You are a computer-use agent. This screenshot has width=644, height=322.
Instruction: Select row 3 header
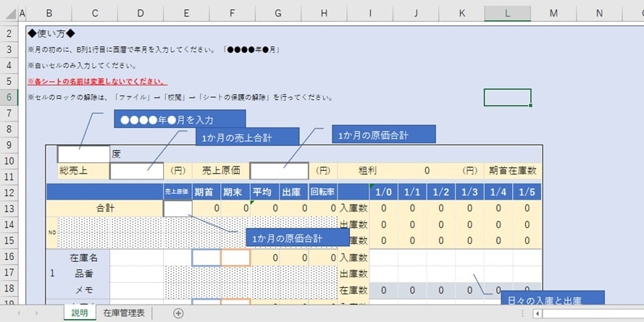click(x=9, y=50)
